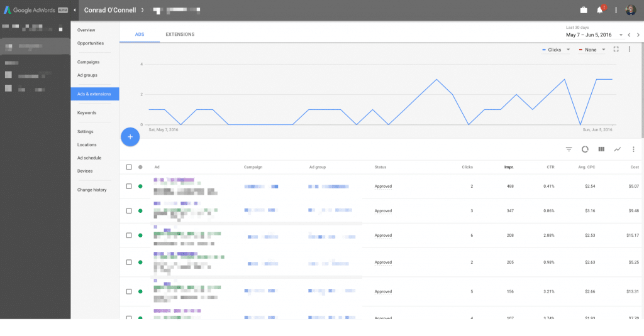Image resolution: width=644 pixels, height=336 pixels.
Task: Click the Approved status of the $15.17 ad
Action: click(383, 236)
